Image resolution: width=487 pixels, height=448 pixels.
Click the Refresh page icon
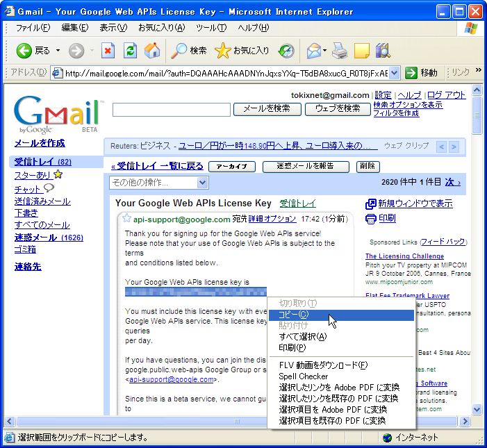click(x=130, y=51)
